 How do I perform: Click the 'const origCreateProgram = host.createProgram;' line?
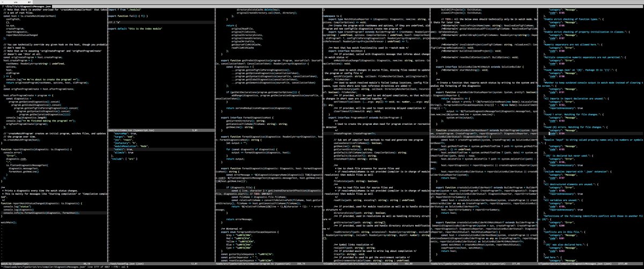coord(32,58)
